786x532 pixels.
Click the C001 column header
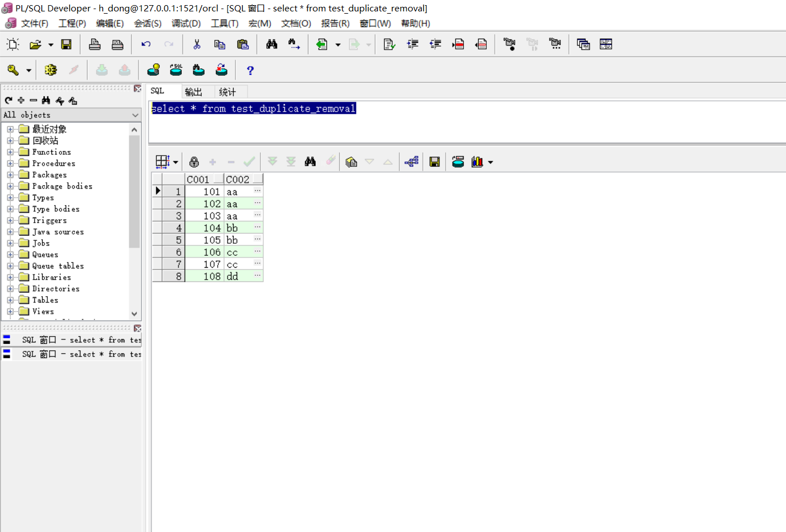point(204,179)
